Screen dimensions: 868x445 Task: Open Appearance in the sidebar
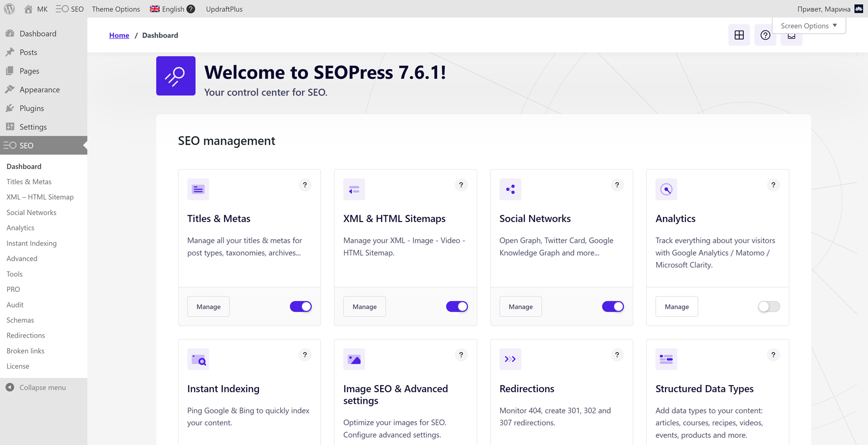(x=44, y=89)
